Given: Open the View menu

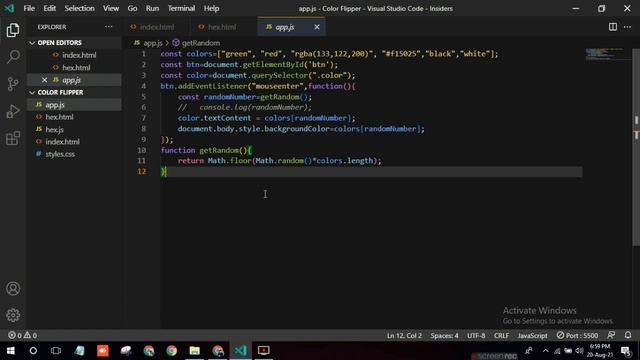Looking at the screenshot, I should 111,8.
